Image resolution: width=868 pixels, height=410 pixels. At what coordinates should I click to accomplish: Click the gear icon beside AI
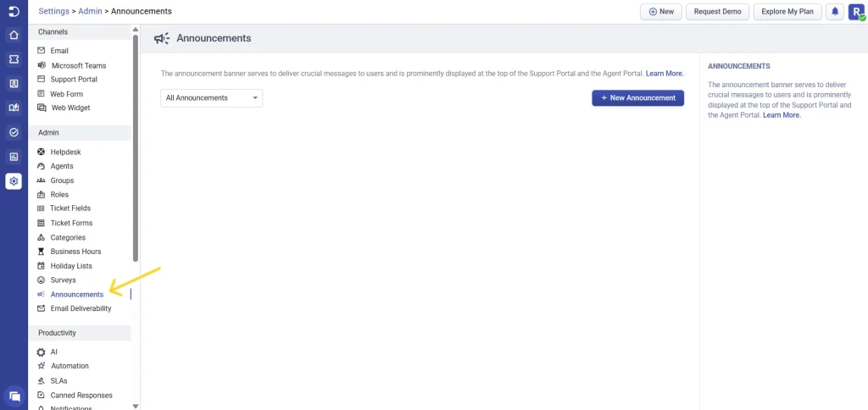tap(41, 352)
